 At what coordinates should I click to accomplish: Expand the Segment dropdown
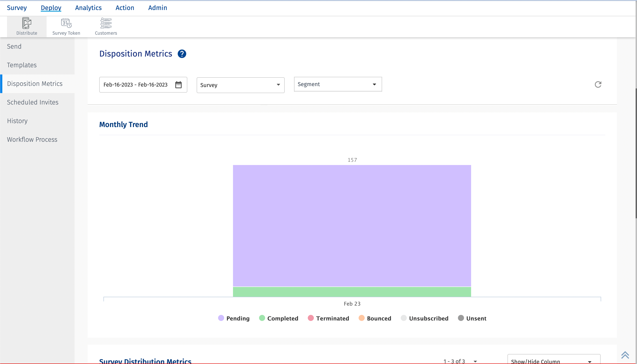pos(338,84)
